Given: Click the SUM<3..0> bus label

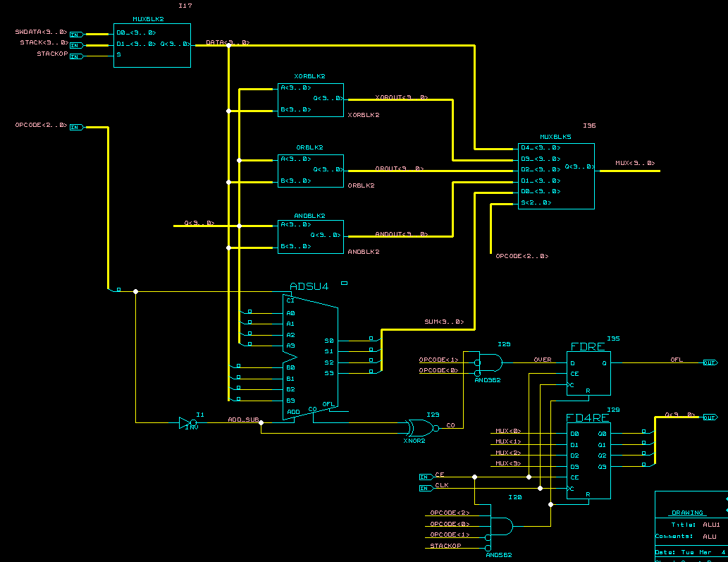Looking at the screenshot, I should point(444,322).
